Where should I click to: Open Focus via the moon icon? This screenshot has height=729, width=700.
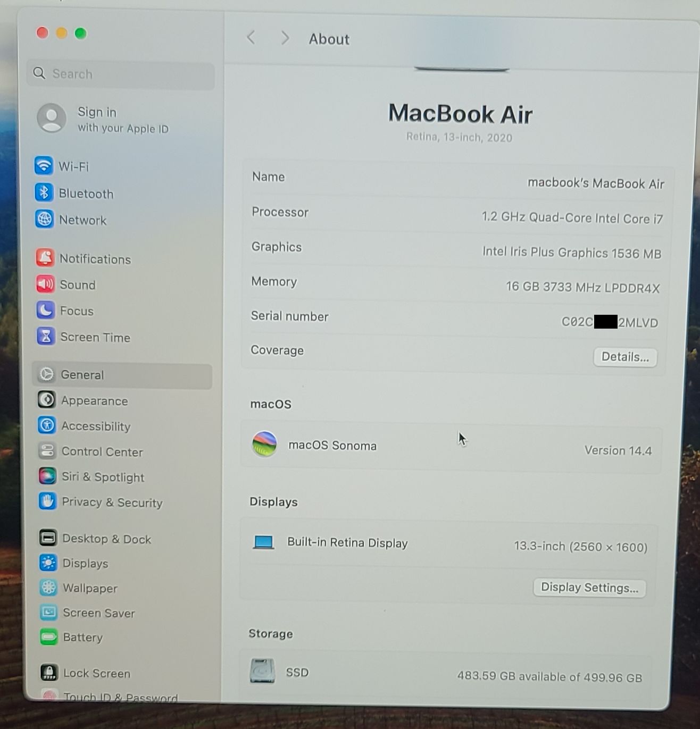click(45, 310)
